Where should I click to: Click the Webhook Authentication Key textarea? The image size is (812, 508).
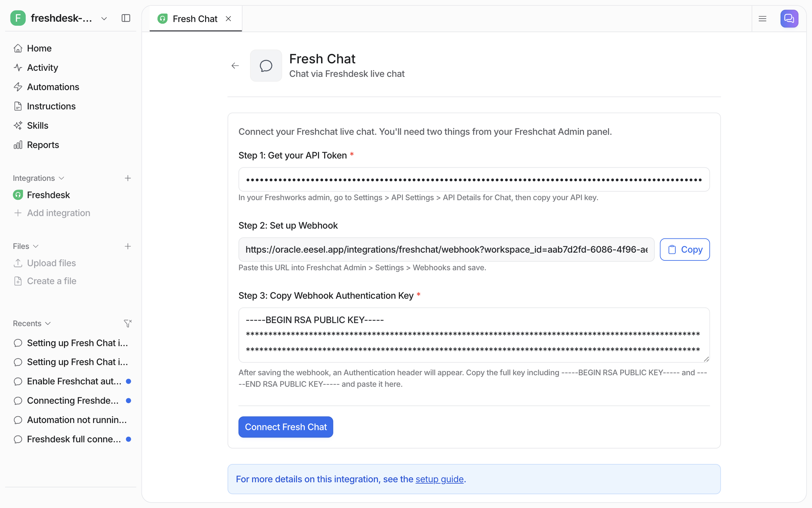(474, 335)
